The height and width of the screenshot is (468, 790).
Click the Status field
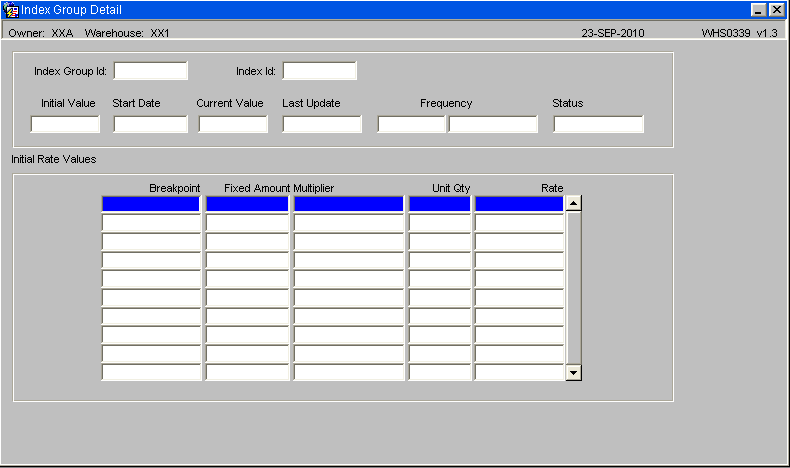click(599, 124)
